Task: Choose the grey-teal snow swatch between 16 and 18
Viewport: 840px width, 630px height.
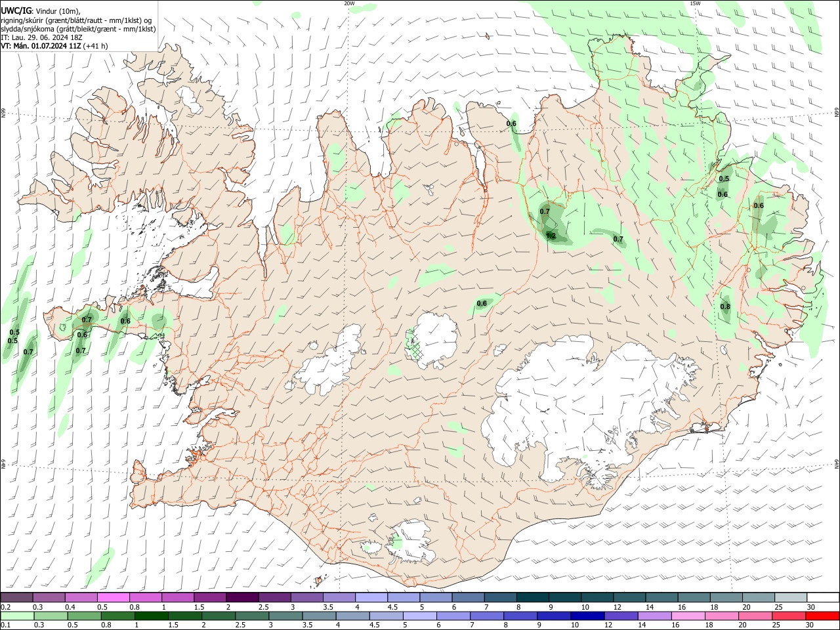Action: [693, 598]
